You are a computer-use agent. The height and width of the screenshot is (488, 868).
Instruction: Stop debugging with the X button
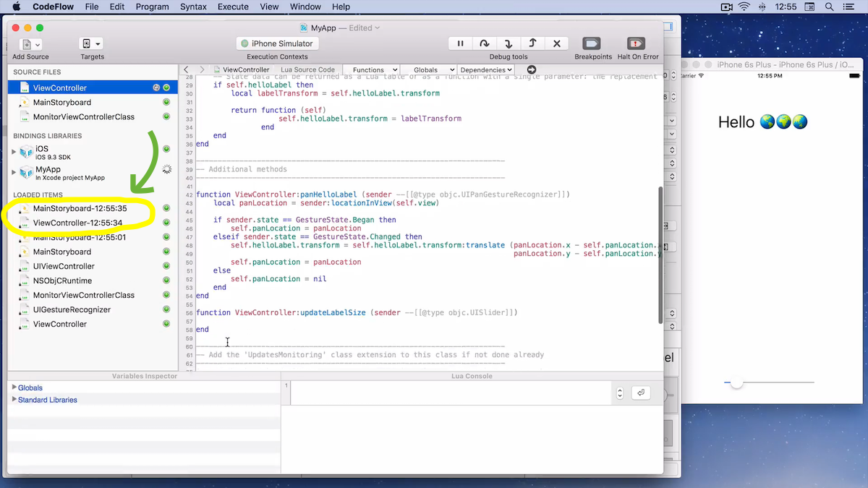[x=556, y=43]
